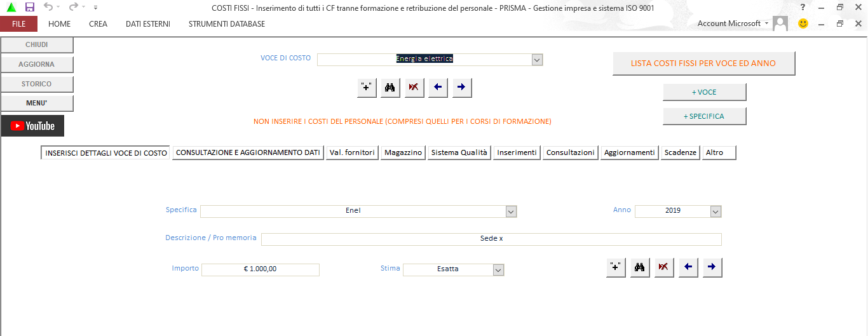Viewport: 868px width, 336px height.
Task: Go to next detail record in lower toolbar
Action: [712, 267]
